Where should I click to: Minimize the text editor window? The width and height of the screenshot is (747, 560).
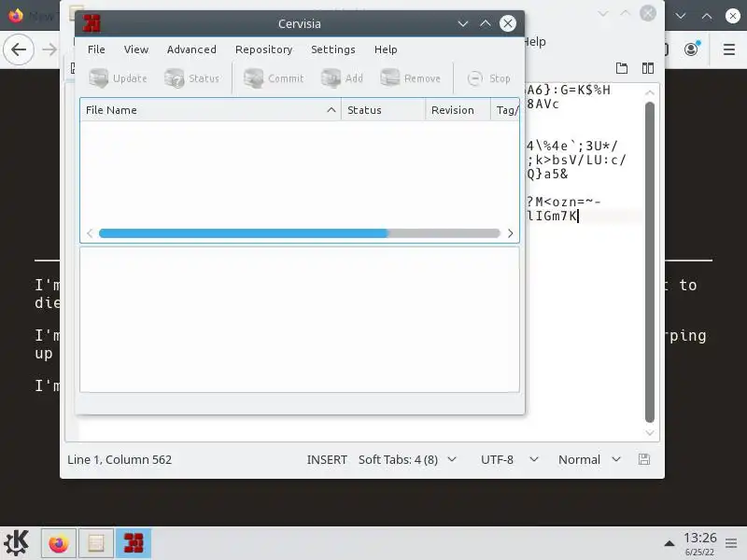(x=603, y=13)
